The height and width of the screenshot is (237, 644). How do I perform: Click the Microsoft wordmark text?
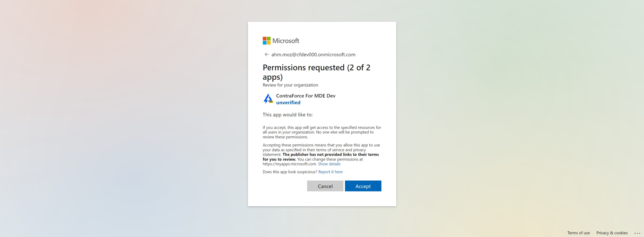coord(286,41)
